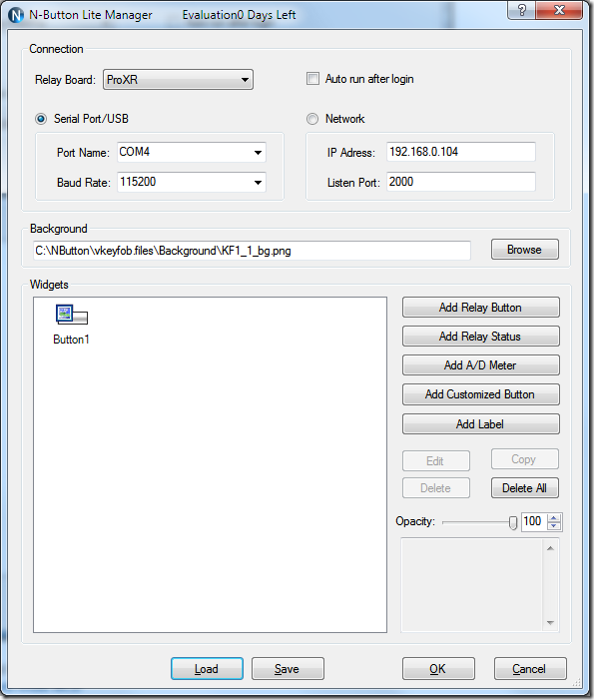
Task: Click the N-Button app icon in title bar
Action: point(16,15)
